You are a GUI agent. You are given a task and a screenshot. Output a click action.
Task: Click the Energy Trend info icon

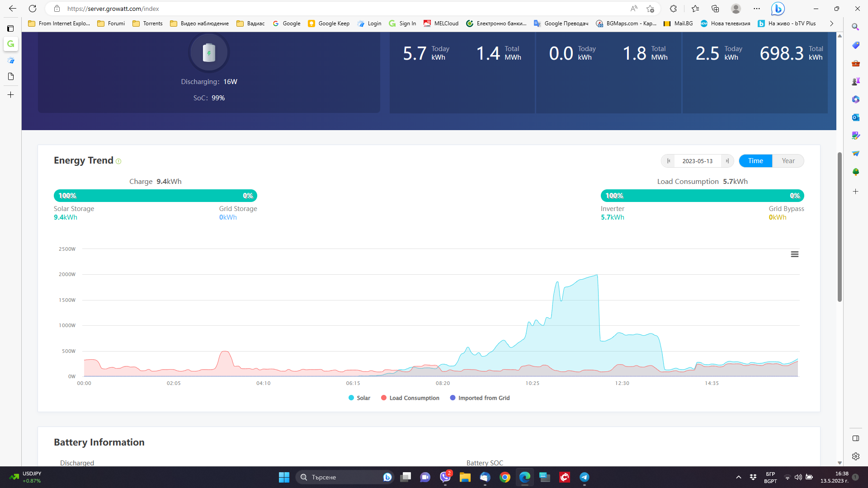pos(118,161)
